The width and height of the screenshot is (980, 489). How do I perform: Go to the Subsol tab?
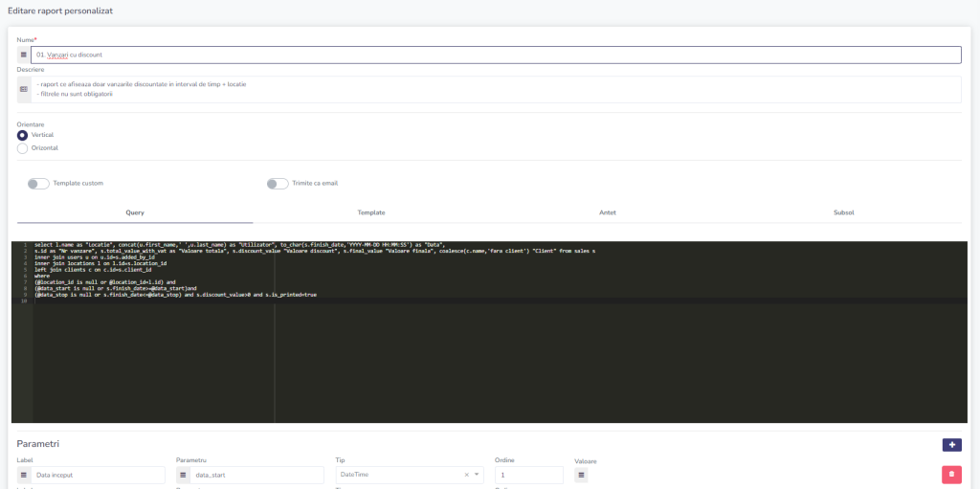coord(843,212)
